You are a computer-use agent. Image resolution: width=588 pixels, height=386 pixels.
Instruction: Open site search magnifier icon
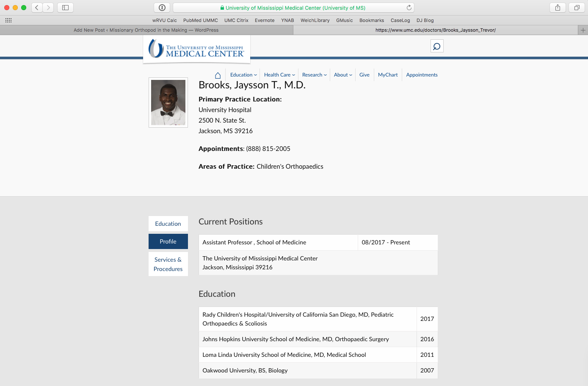pos(437,46)
